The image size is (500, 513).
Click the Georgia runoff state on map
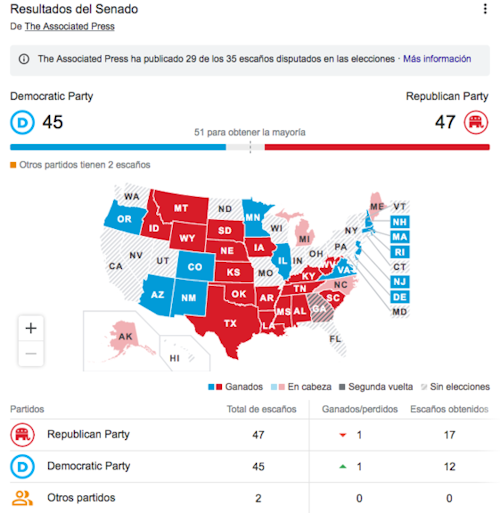click(x=319, y=309)
